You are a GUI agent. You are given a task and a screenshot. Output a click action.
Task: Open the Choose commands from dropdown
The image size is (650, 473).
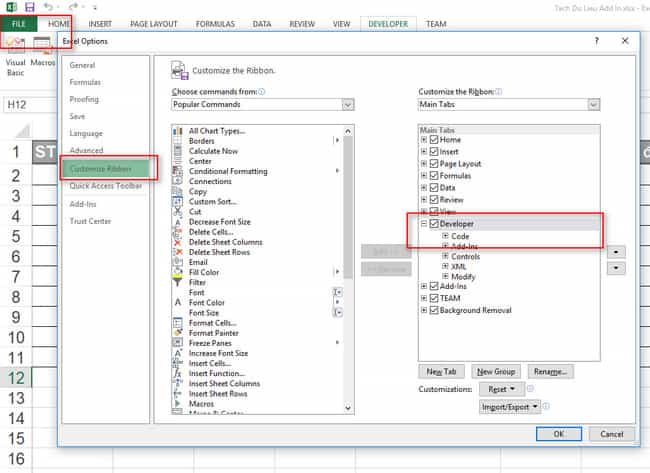click(348, 104)
